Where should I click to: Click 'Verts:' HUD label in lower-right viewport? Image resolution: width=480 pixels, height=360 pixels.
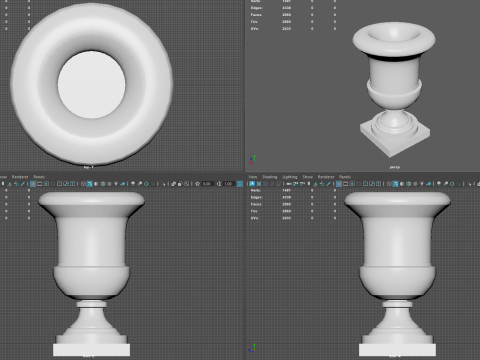click(x=256, y=190)
